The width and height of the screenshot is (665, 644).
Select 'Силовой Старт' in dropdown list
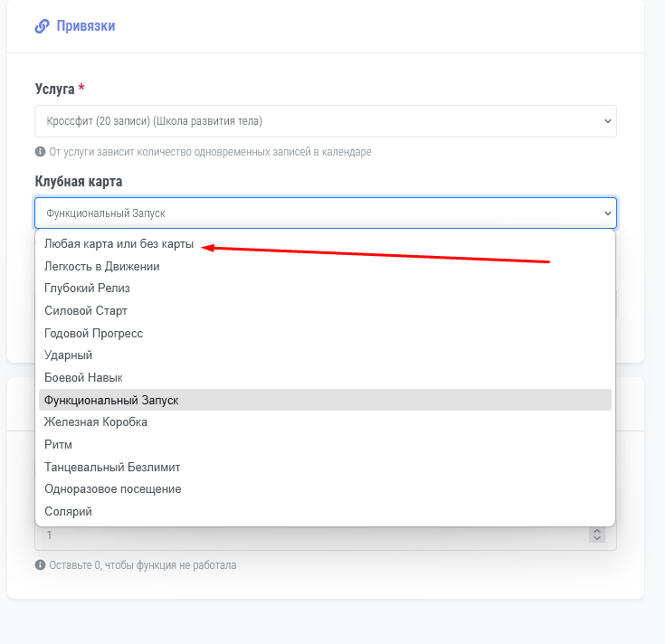point(86,311)
